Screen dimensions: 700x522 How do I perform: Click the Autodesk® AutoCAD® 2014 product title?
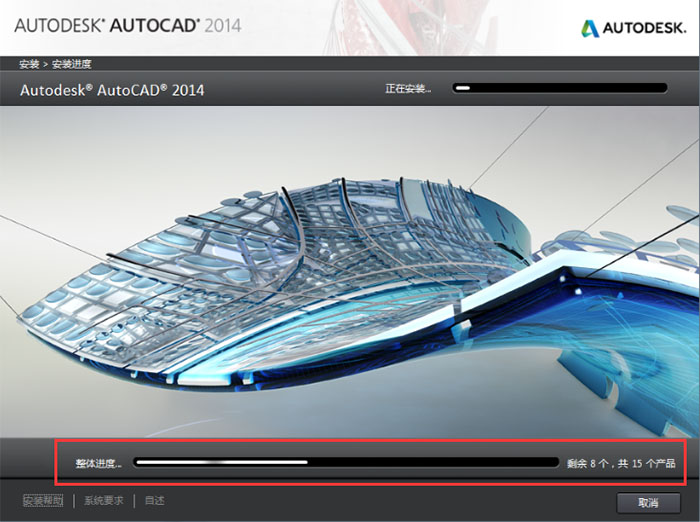(112, 90)
